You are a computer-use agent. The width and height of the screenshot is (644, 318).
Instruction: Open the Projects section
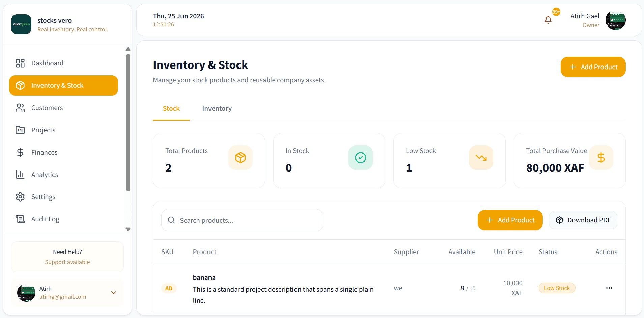tap(63, 130)
